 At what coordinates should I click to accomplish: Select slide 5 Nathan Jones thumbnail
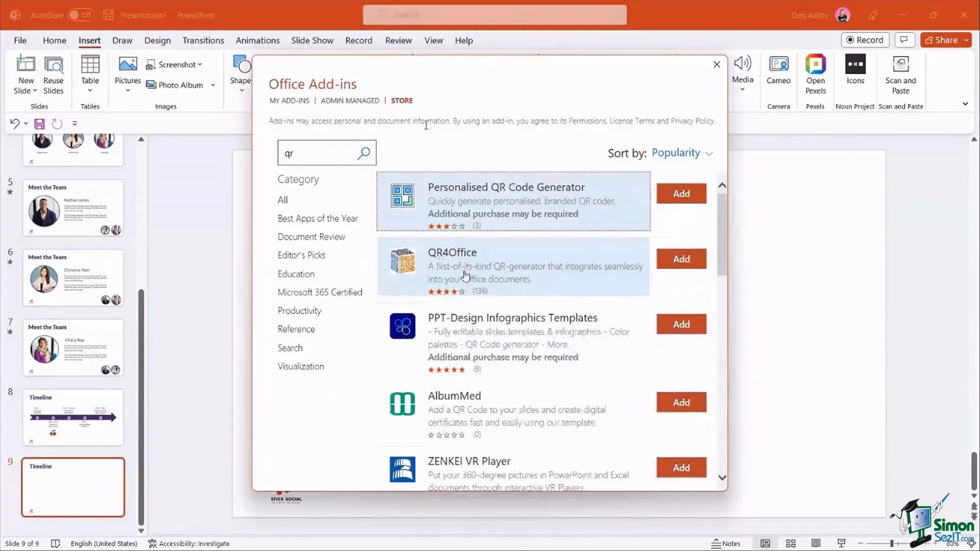click(73, 208)
